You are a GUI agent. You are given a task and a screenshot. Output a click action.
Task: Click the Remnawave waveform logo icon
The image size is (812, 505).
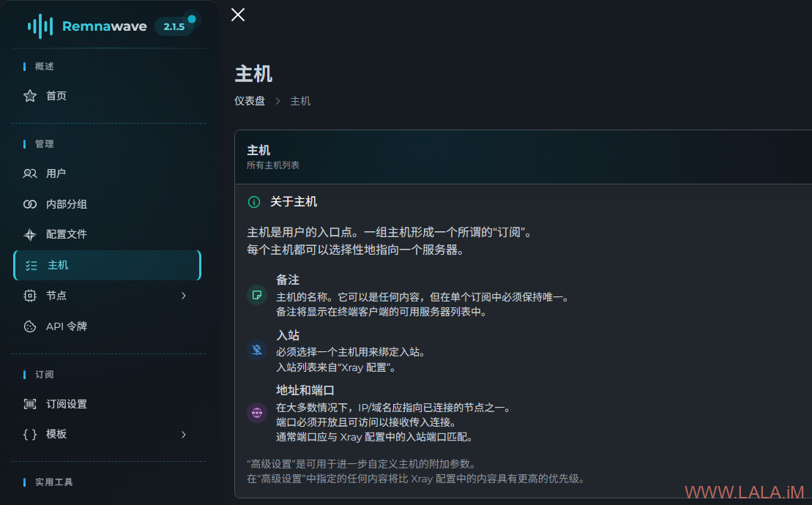point(40,26)
